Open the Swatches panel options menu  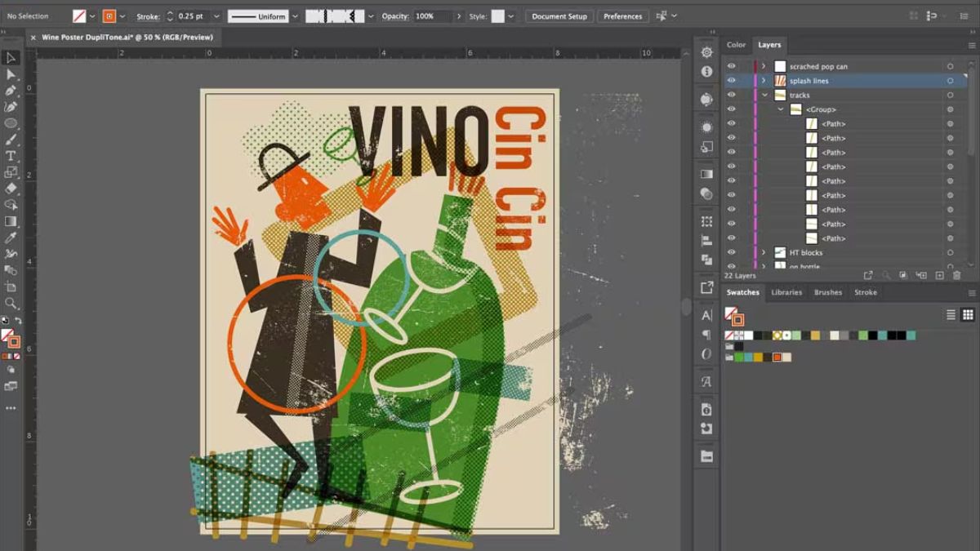971,293
